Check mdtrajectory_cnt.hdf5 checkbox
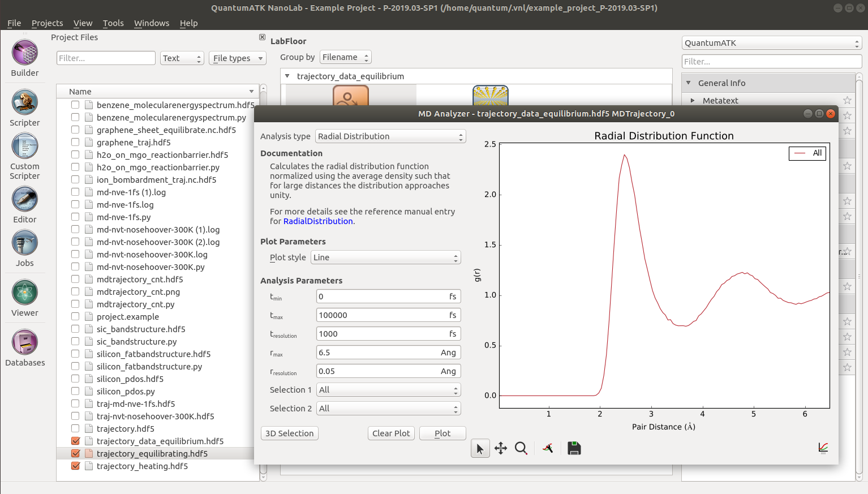The image size is (868, 494). [x=75, y=279]
